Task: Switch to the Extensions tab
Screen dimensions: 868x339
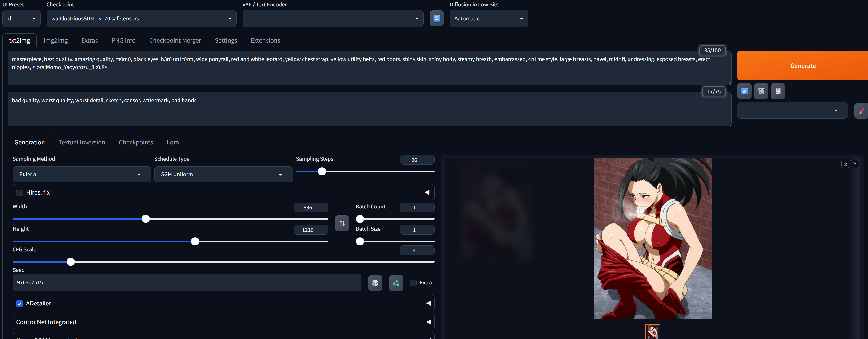Action: pyautogui.click(x=266, y=40)
